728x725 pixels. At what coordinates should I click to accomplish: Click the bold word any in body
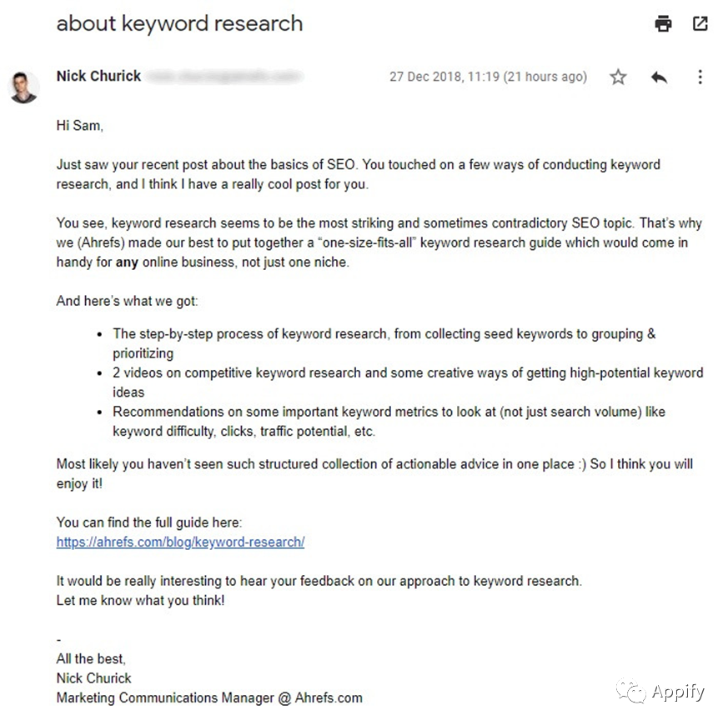[x=127, y=262]
